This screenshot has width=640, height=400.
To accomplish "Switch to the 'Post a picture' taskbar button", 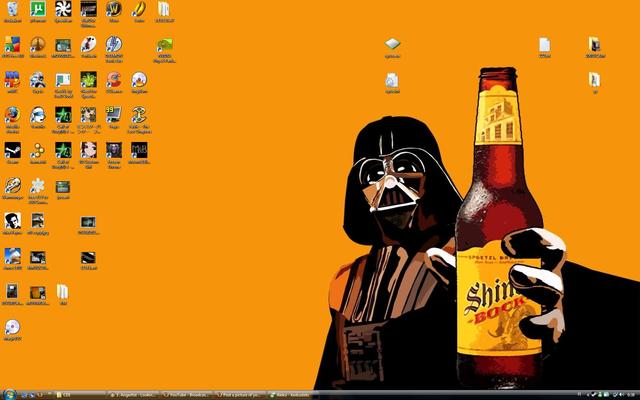I will [240, 395].
